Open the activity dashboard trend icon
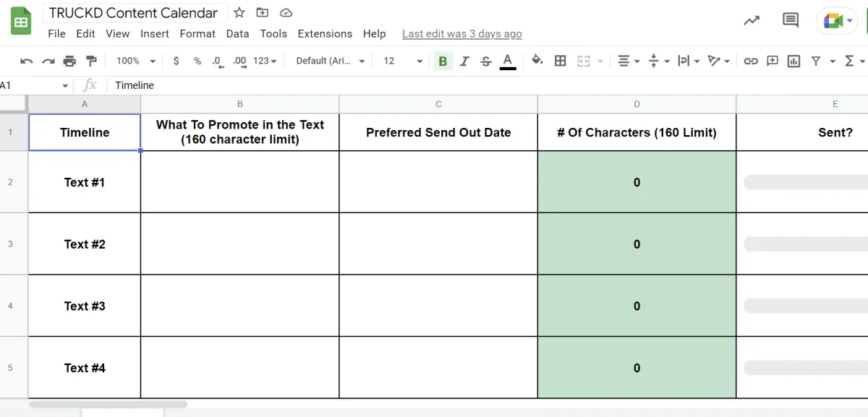Image resolution: width=868 pixels, height=417 pixels. 752,20
